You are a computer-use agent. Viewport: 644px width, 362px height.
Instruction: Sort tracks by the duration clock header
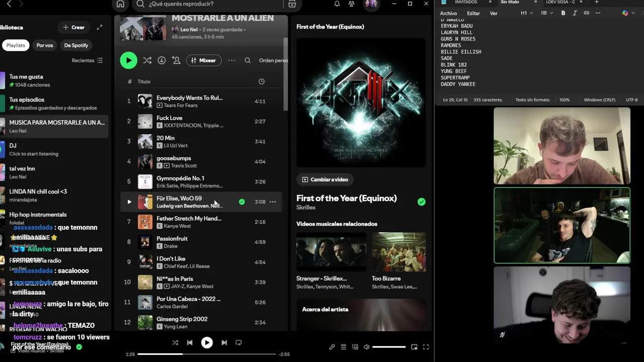(x=262, y=81)
